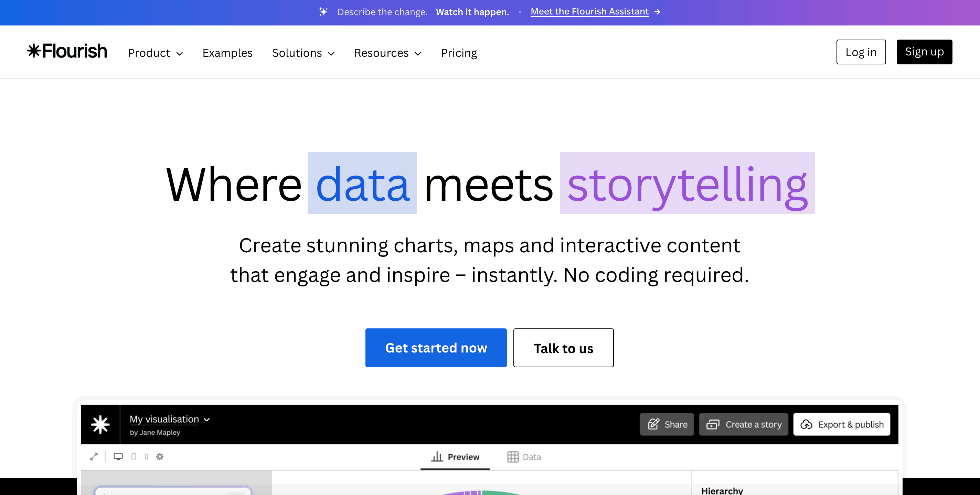Viewport: 980px width, 495px height.
Task: Click the Flourish asterisk icon in the editor
Action: [x=100, y=424]
